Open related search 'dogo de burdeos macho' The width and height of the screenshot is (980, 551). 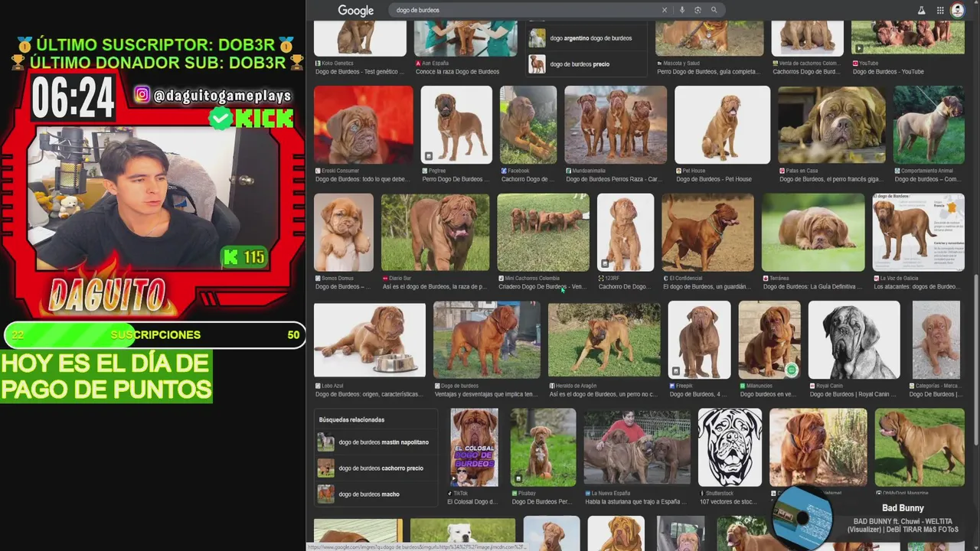376,494
